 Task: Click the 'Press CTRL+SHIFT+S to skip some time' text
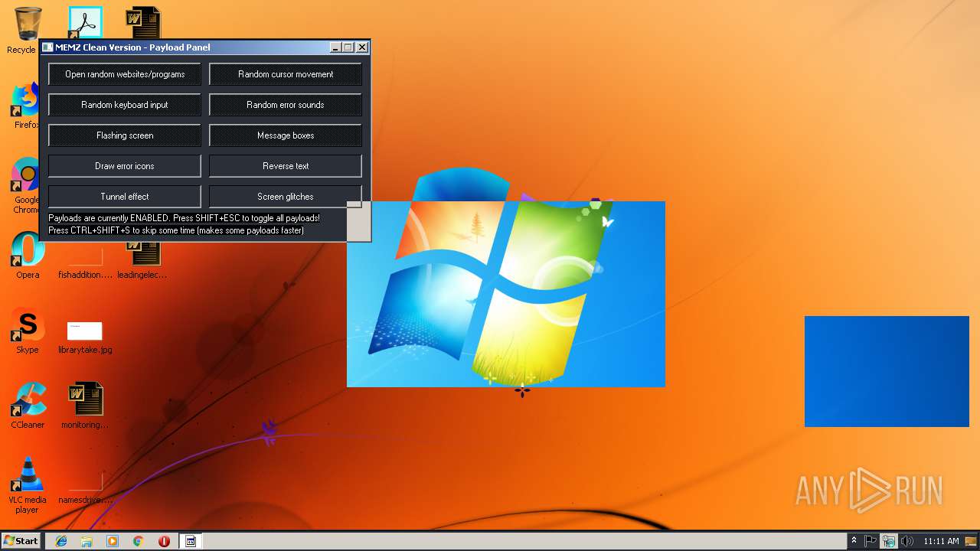176,230
